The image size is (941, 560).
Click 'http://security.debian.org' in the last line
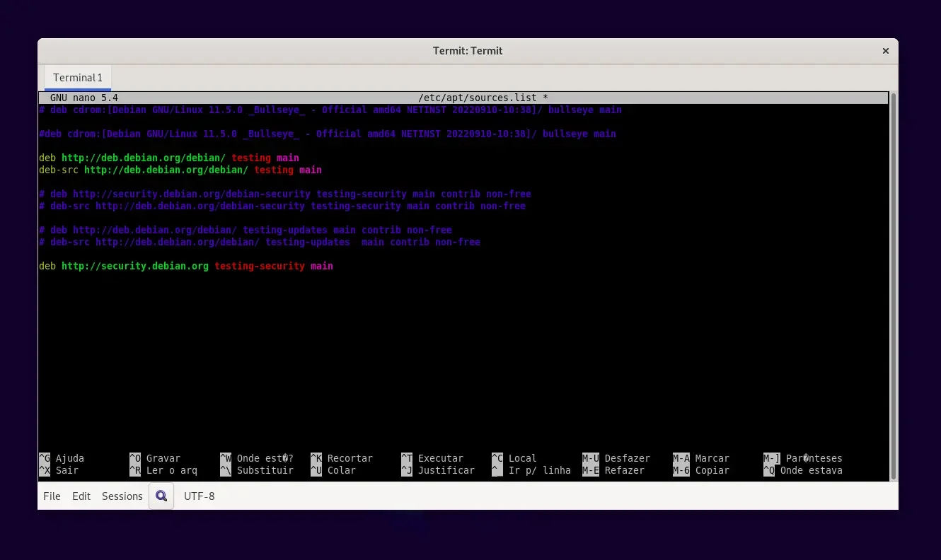(x=135, y=266)
